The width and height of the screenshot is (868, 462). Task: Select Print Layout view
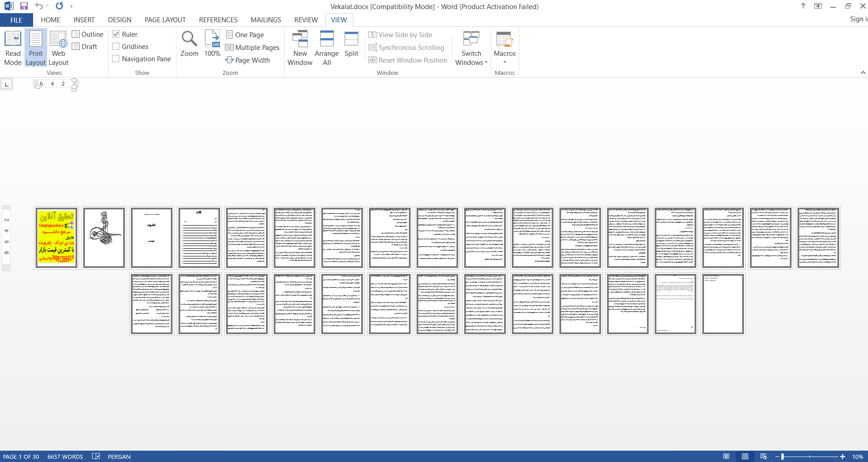36,48
